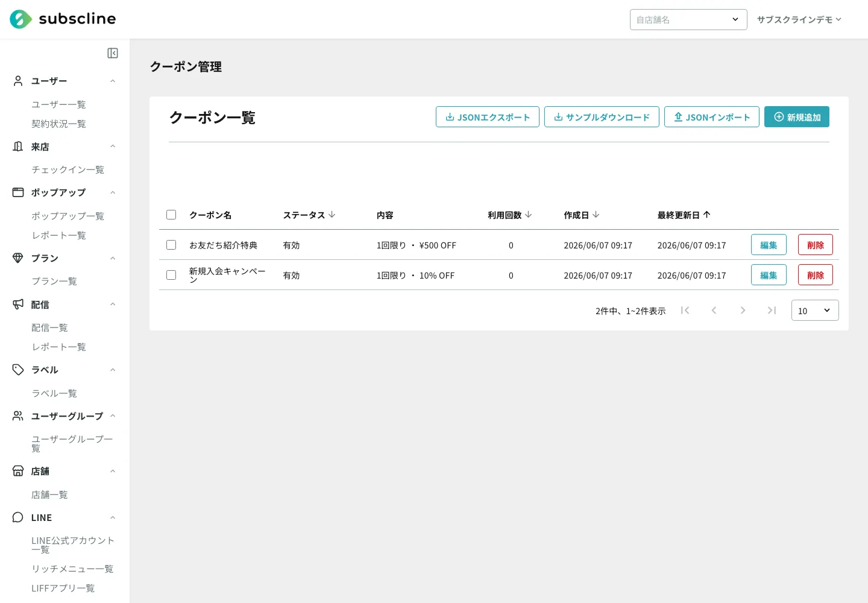Click the 配信 megaphone icon
Viewport: 868px width, 603px height.
pos(18,305)
